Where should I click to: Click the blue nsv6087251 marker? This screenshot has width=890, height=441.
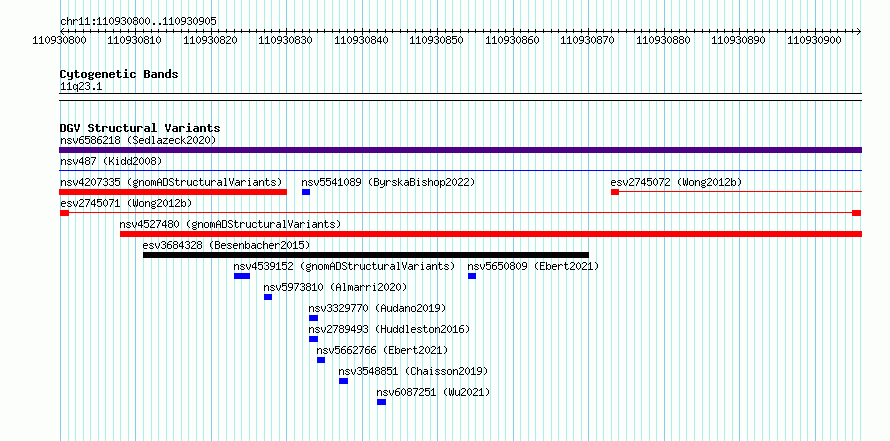pos(381,402)
